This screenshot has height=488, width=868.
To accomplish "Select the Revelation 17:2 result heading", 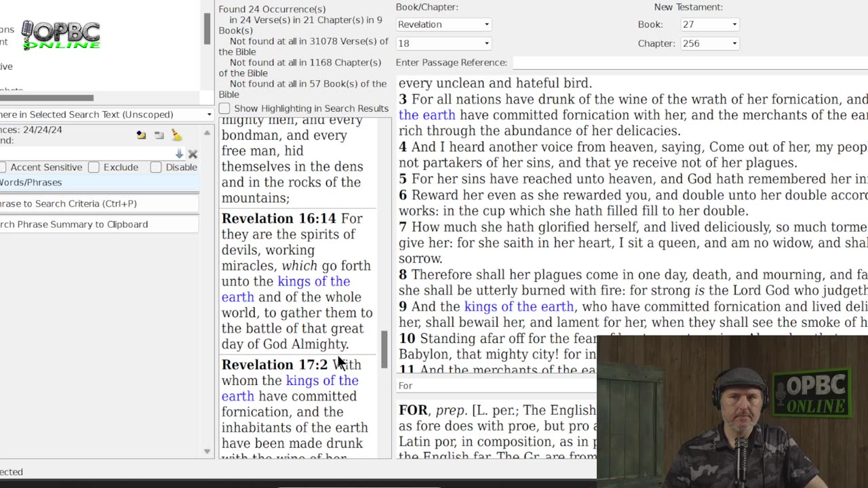I will pyautogui.click(x=275, y=365).
